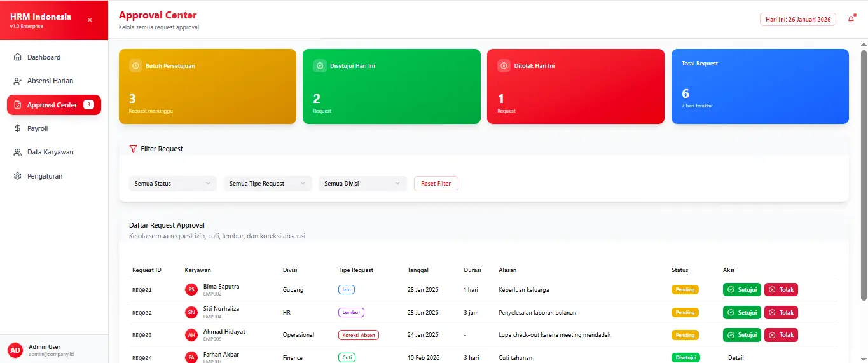Click the X-circle icon on Ditolak Hari Ini card

coord(504,65)
